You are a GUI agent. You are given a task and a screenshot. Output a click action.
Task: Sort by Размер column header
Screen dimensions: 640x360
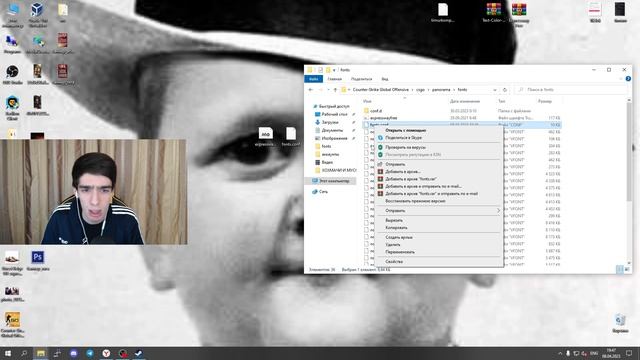coord(545,101)
